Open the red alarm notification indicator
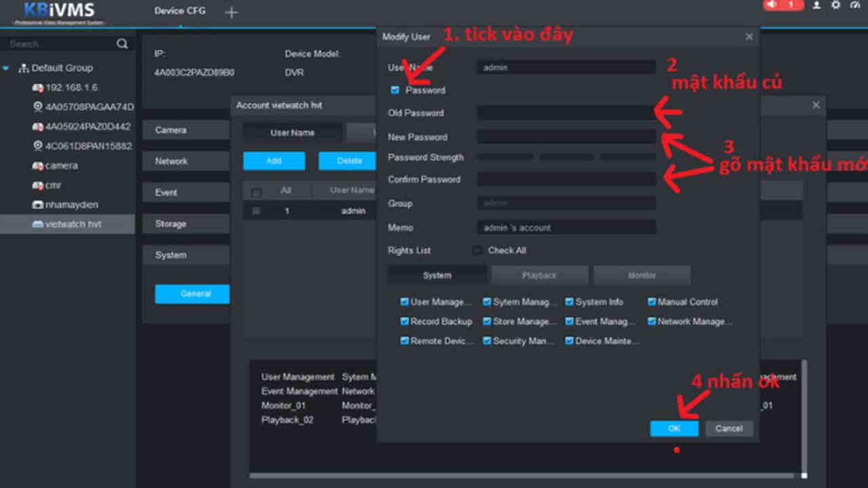Viewport: 868px width, 488px height. (x=783, y=5)
